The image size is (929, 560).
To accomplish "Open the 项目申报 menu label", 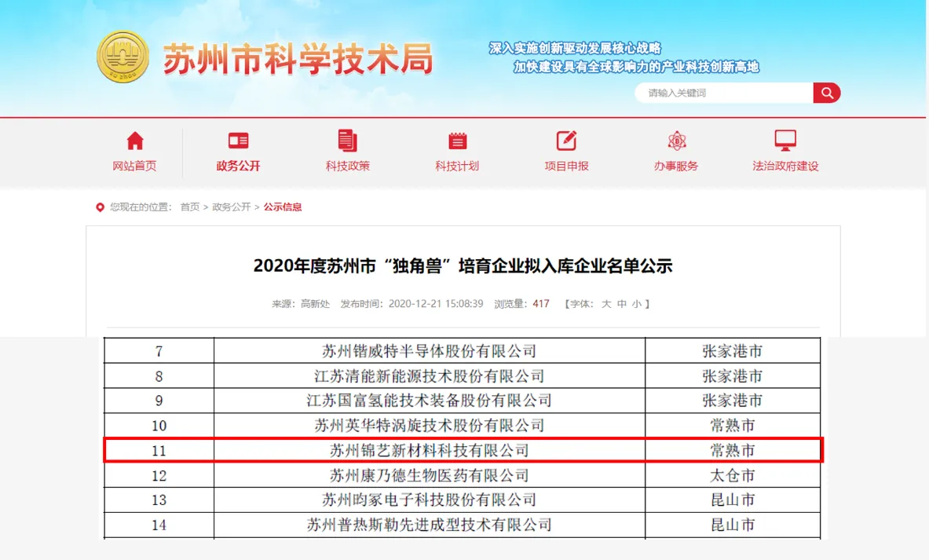I will 566,167.
